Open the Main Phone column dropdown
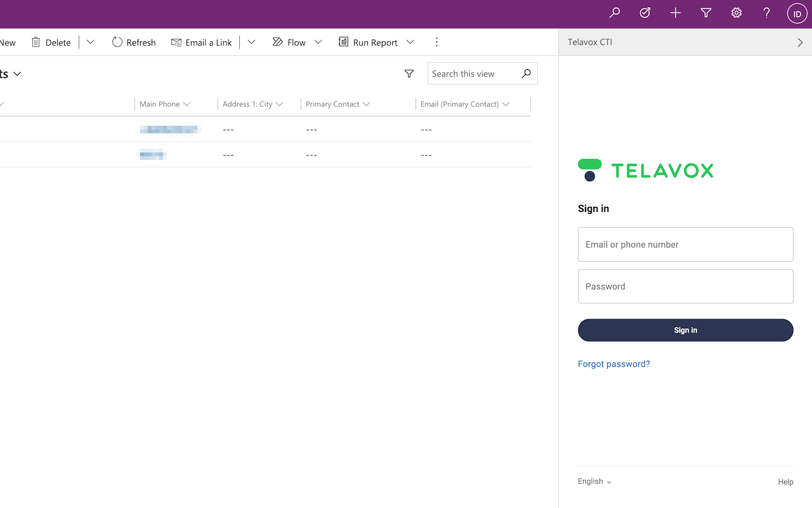Image resolution: width=812 pixels, height=508 pixels. coord(187,104)
